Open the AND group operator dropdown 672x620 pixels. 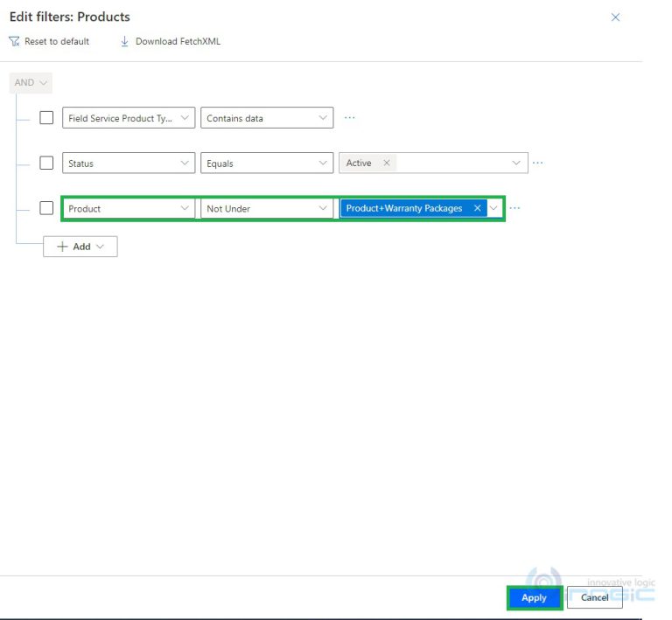(31, 83)
